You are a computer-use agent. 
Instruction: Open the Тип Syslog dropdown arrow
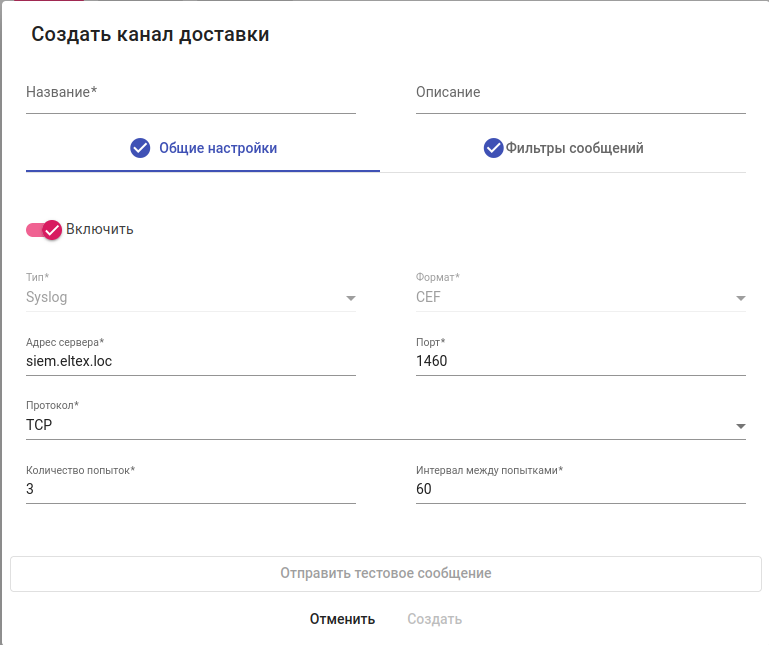tap(350, 298)
